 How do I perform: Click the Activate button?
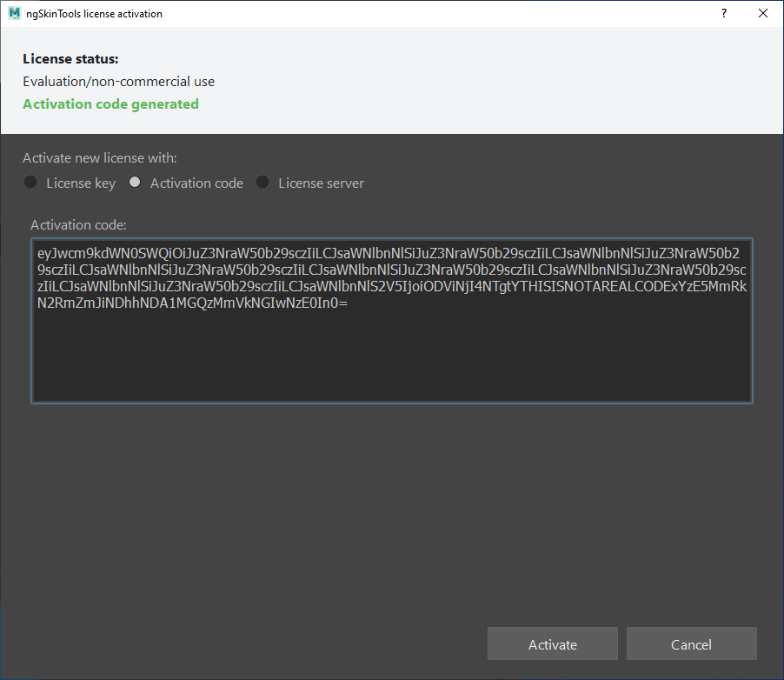(x=553, y=644)
